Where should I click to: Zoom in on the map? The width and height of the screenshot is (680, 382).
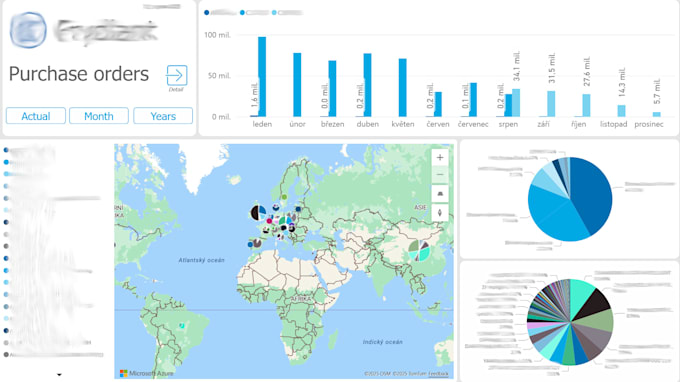click(x=440, y=157)
